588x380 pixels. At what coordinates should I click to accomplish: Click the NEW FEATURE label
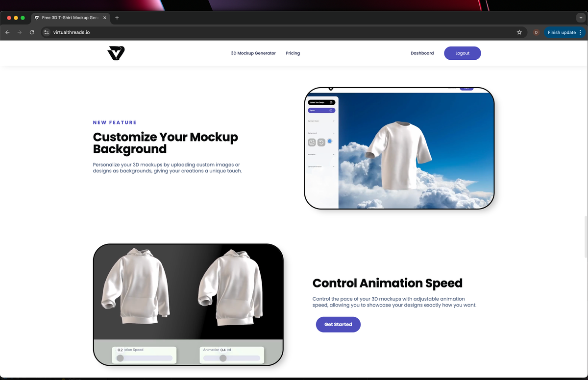(x=115, y=122)
